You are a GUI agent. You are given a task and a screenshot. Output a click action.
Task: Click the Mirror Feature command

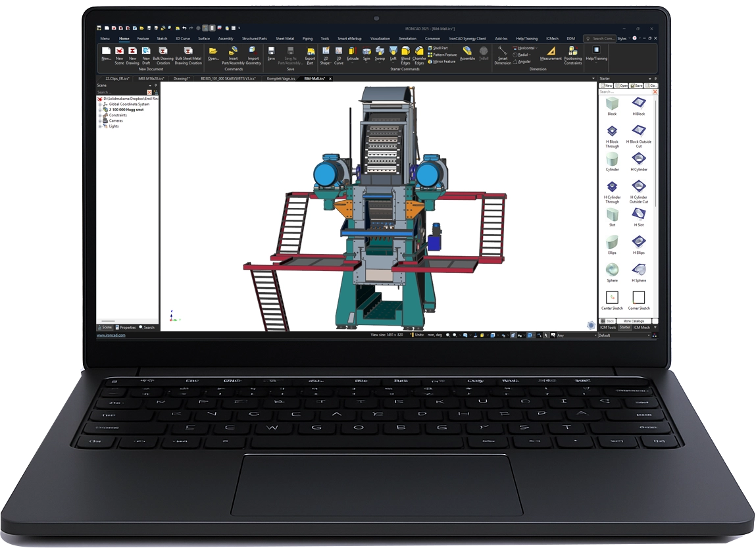pos(441,62)
